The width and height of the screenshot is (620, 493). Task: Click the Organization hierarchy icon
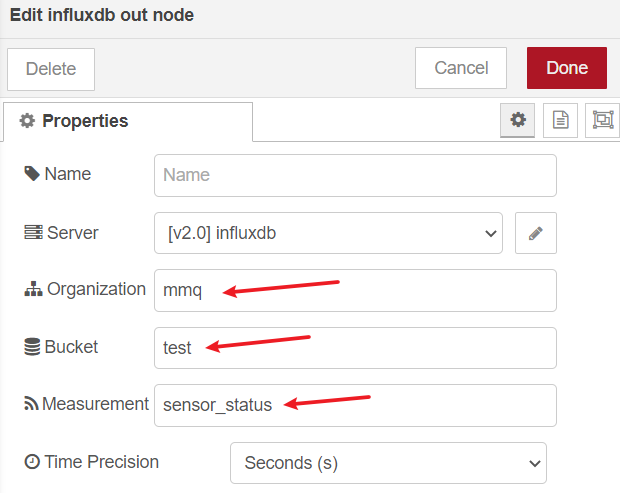click(33, 289)
